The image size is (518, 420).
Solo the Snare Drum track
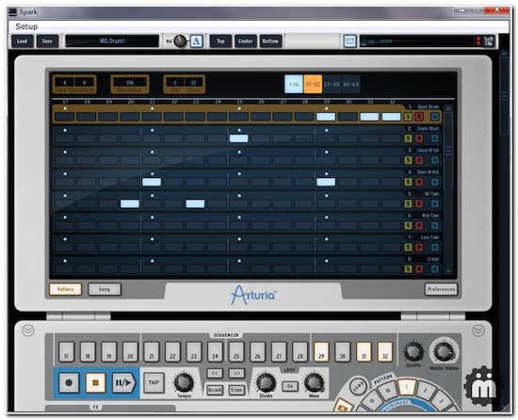(408, 138)
